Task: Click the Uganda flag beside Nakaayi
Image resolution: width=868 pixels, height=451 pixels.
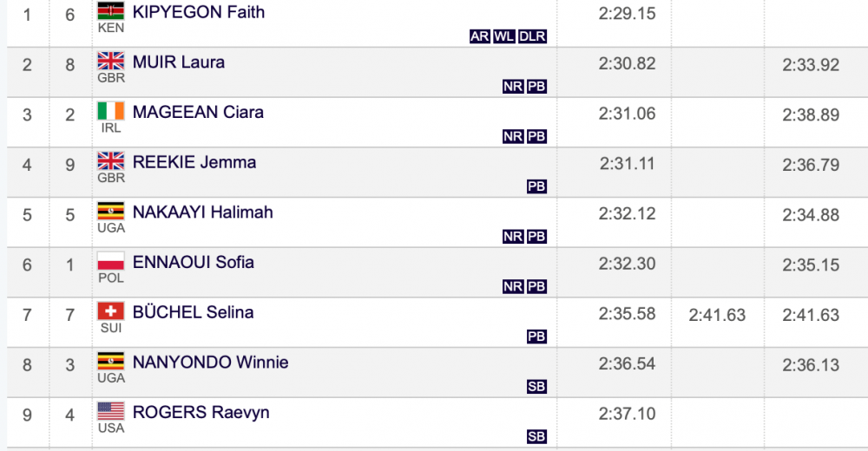Action: point(111,211)
